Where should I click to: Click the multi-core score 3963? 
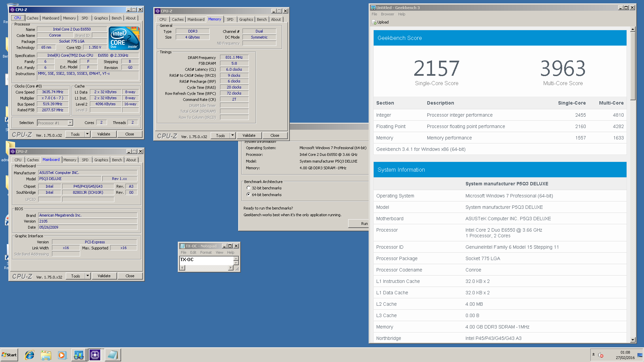(x=563, y=68)
